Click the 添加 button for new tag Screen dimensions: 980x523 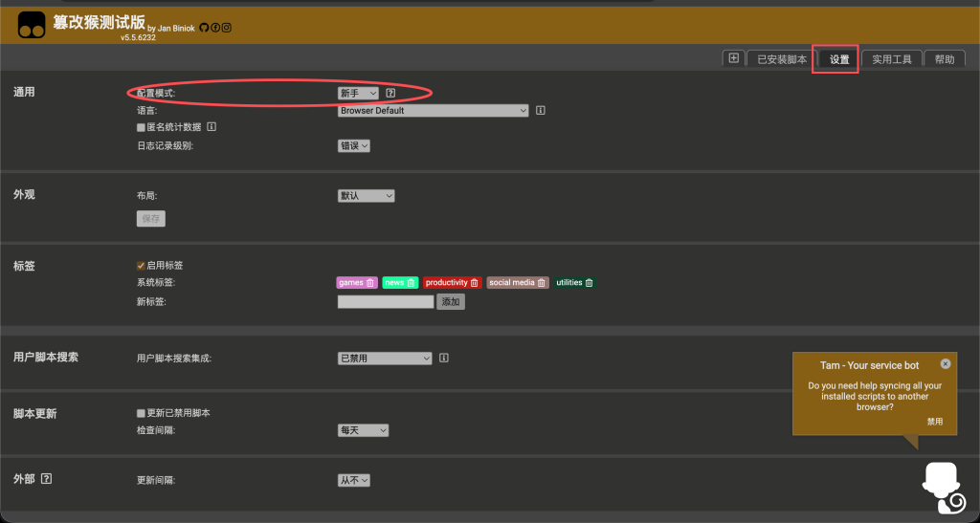450,302
